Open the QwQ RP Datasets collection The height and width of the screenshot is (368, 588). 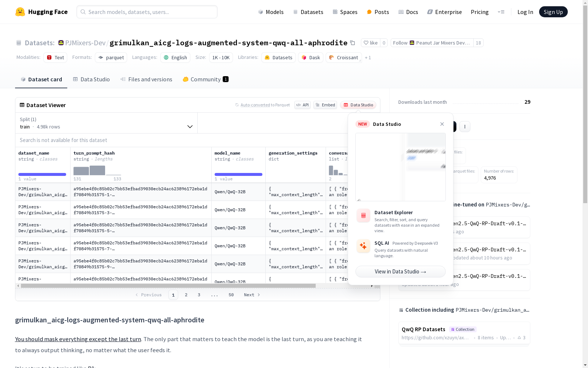click(464, 333)
